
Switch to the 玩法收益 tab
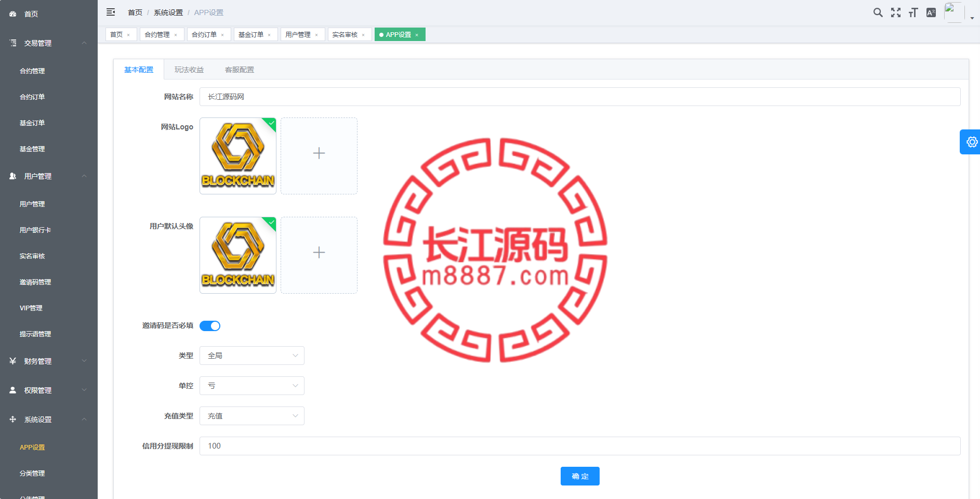pos(189,70)
